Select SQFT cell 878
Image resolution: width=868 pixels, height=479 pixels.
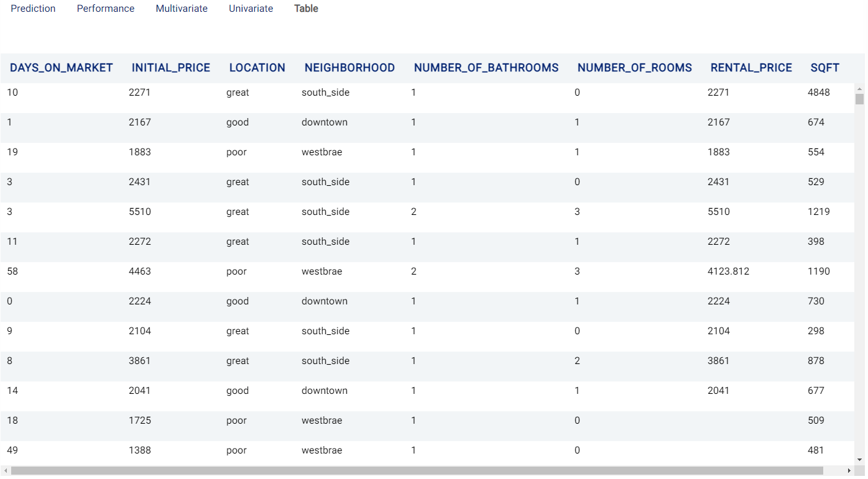click(x=816, y=361)
